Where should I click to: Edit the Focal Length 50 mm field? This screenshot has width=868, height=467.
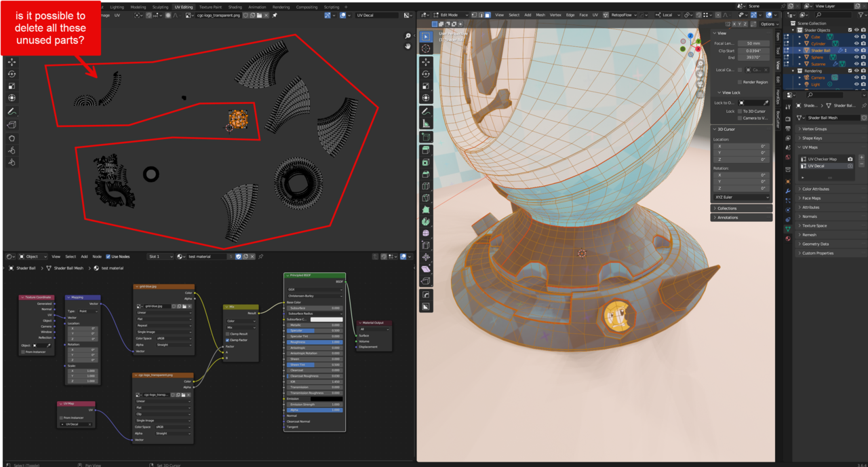[x=753, y=43]
